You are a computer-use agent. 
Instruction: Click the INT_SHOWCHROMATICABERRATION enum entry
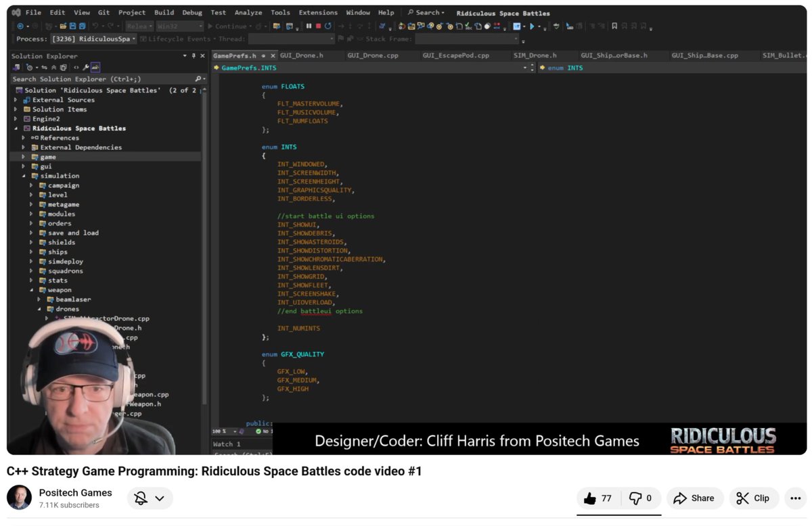tap(331, 260)
